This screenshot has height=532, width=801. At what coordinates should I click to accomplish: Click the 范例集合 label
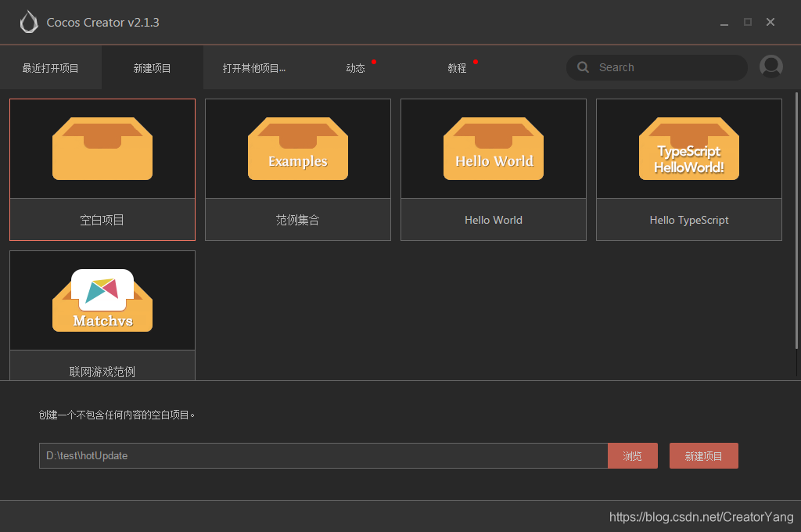pyautogui.click(x=298, y=221)
